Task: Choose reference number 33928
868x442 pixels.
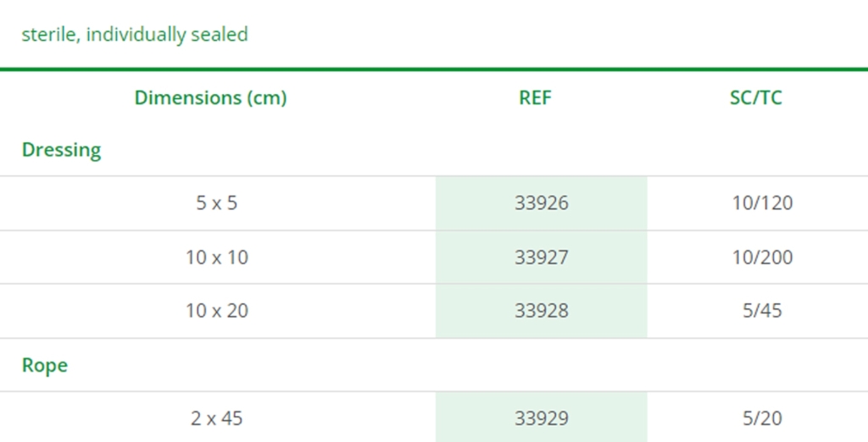Action: tap(541, 311)
